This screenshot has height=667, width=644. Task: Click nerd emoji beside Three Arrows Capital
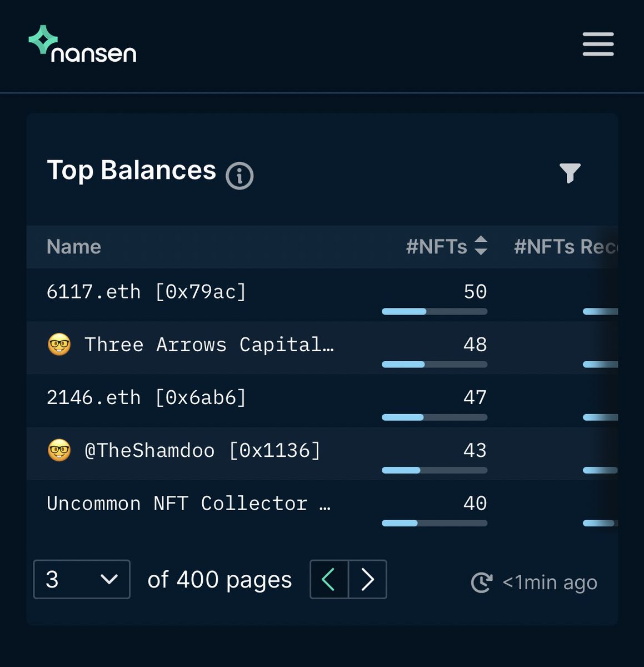59,345
